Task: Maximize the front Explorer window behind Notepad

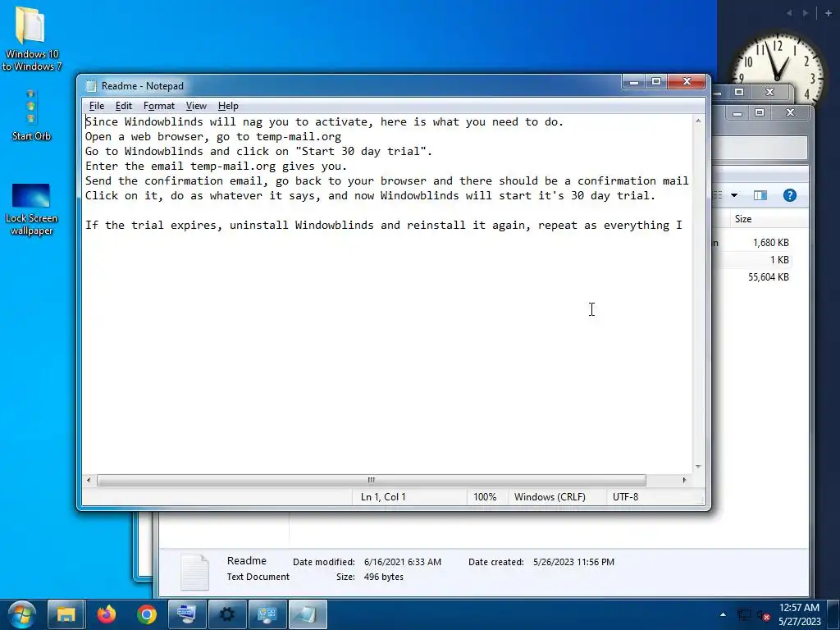Action: coord(759,112)
